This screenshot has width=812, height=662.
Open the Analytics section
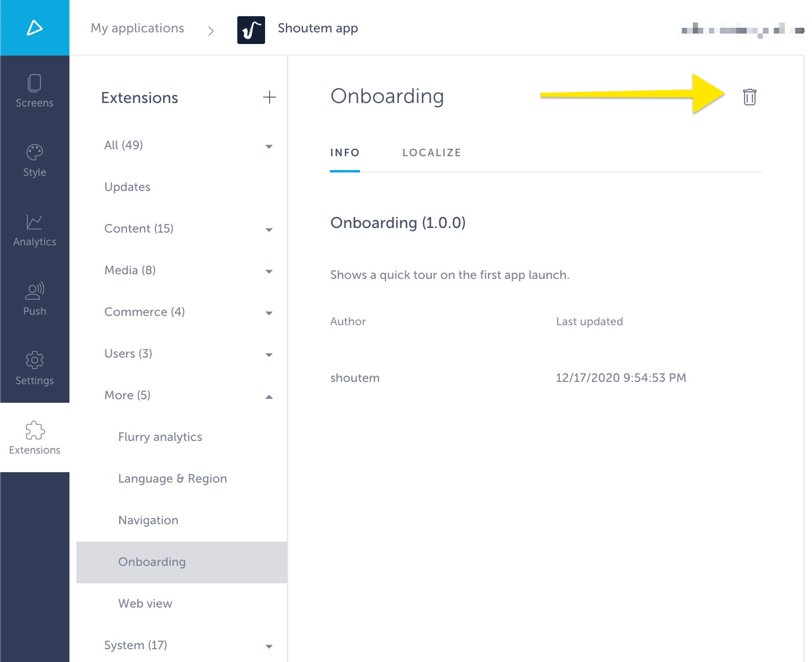point(35,230)
